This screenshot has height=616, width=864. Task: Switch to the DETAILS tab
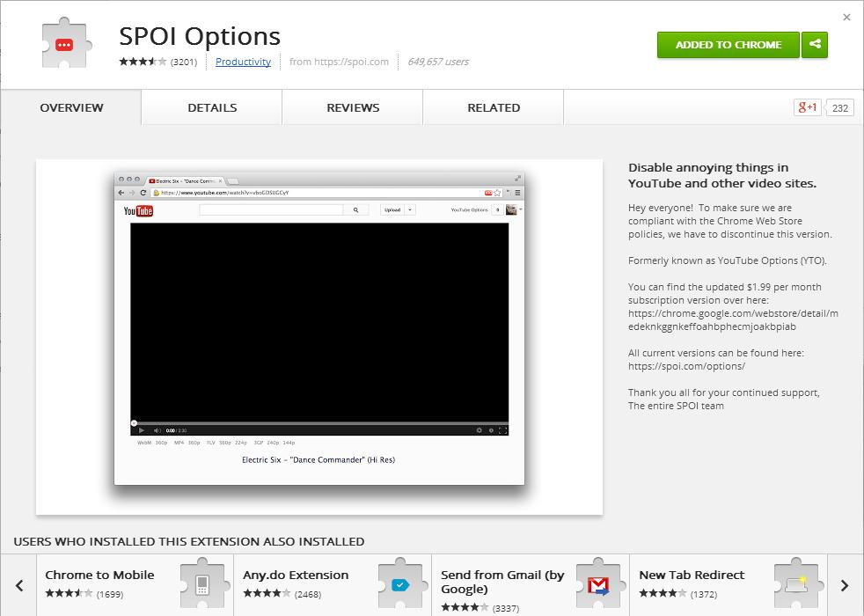click(212, 107)
